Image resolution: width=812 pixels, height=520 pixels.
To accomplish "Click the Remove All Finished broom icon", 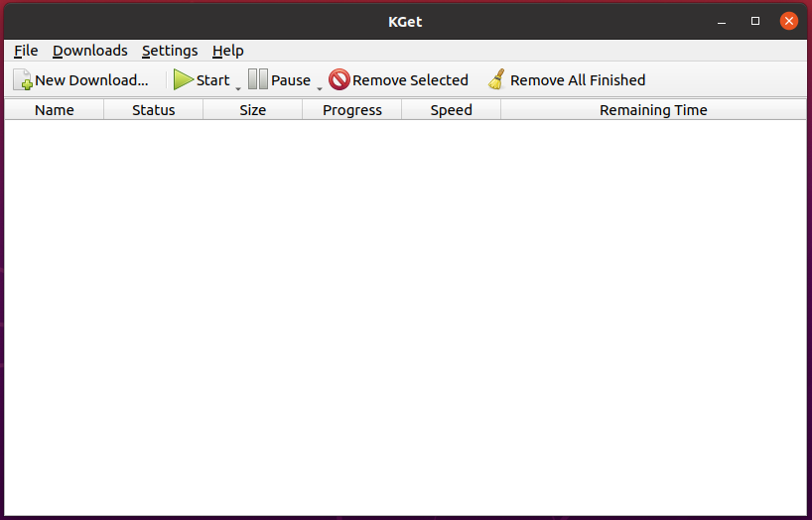I will point(496,79).
